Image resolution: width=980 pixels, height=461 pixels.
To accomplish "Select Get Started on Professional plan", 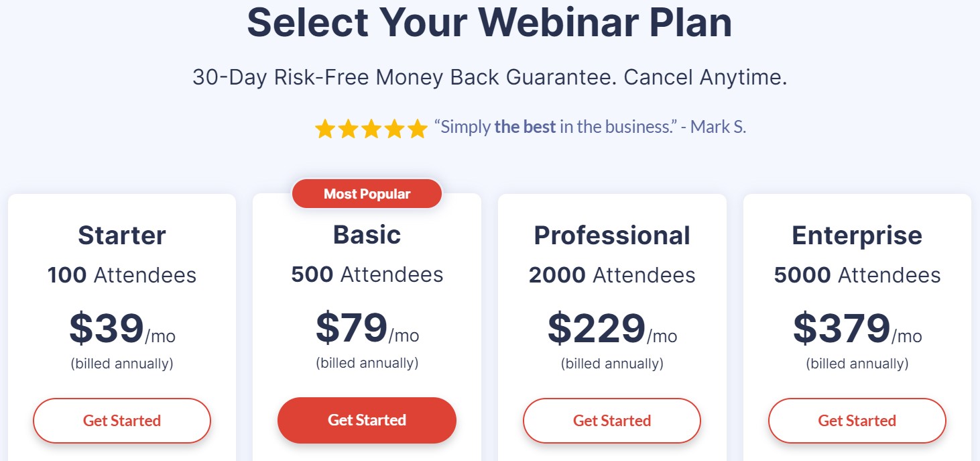I will (x=612, y=421).
